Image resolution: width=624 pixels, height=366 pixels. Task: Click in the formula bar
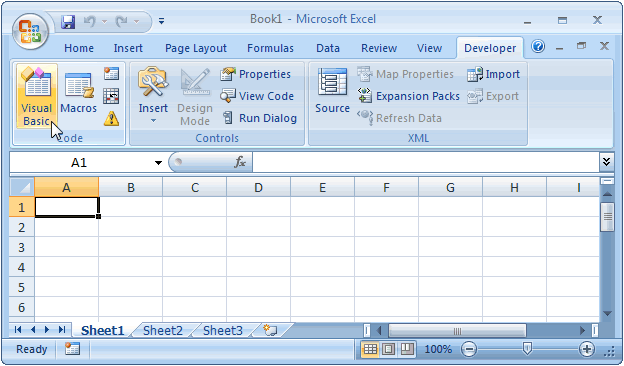point(425,162)
